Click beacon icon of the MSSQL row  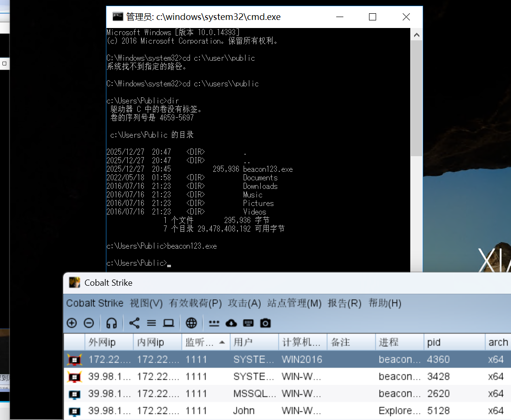pos(74,394)
